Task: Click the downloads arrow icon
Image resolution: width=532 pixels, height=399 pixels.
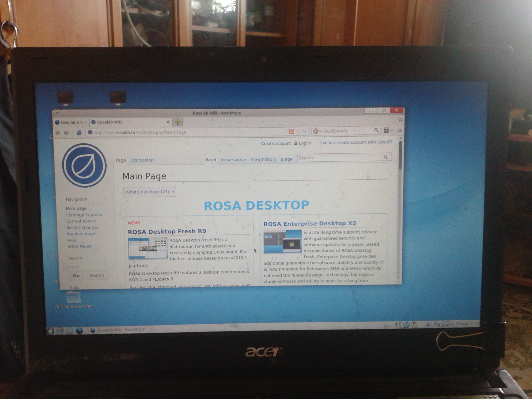Action: (400, 130)
